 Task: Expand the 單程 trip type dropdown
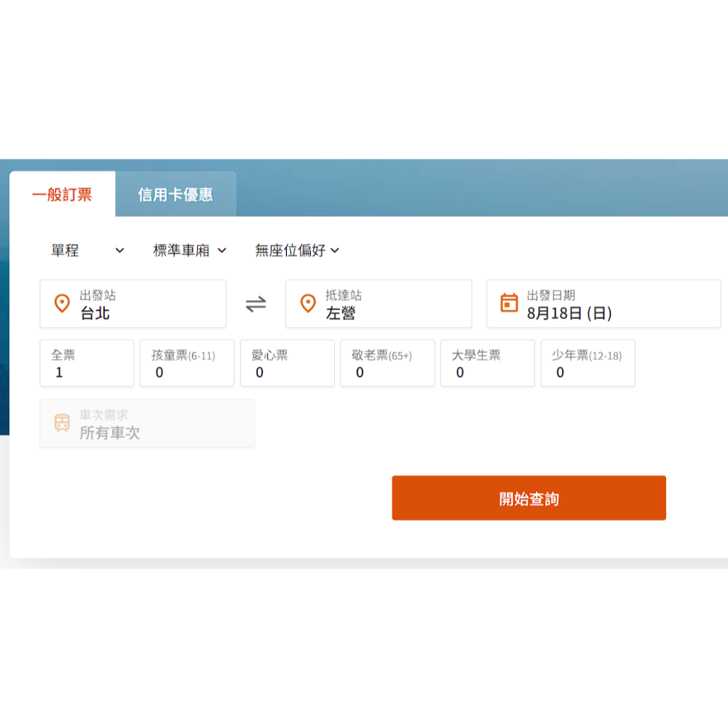click(87, 250)
